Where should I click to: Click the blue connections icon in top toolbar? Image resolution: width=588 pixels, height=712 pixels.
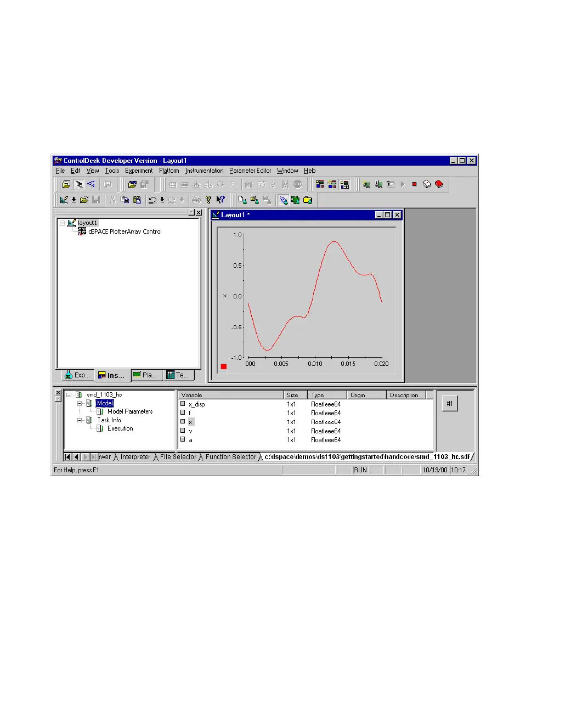point(91,184)
